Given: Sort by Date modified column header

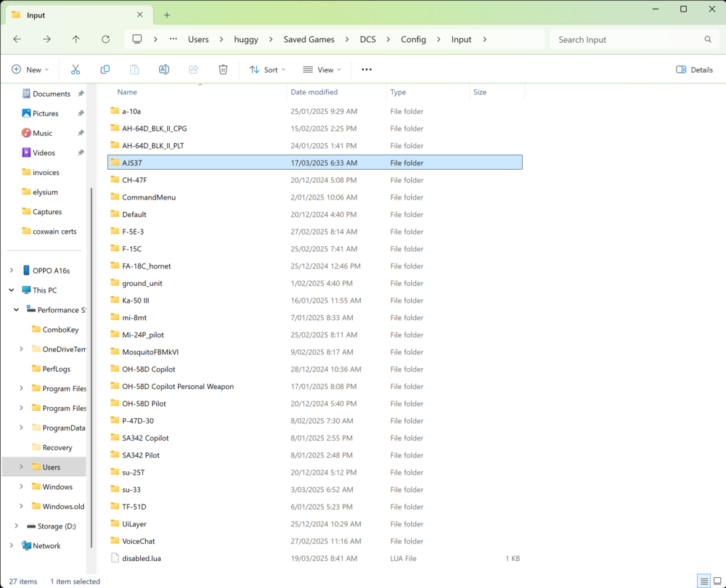Looking at the screenshot, I should [314, 92].
